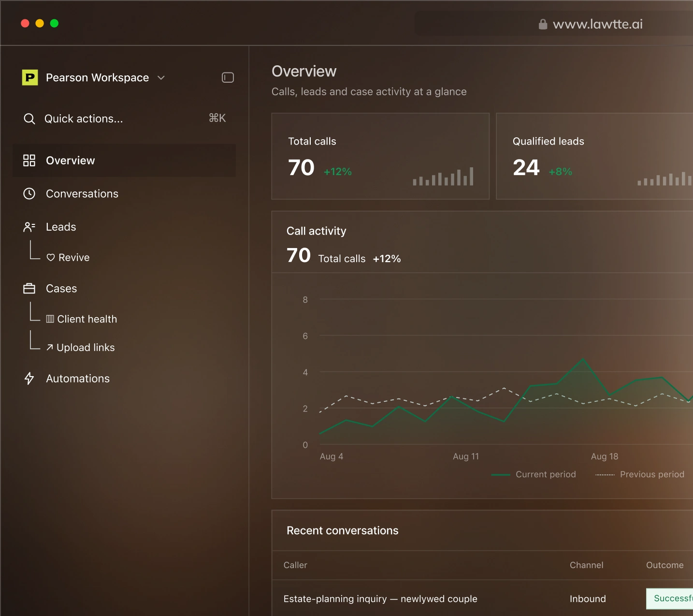
Task: Click the Leads people icon
Action: (x=29, y=227)
